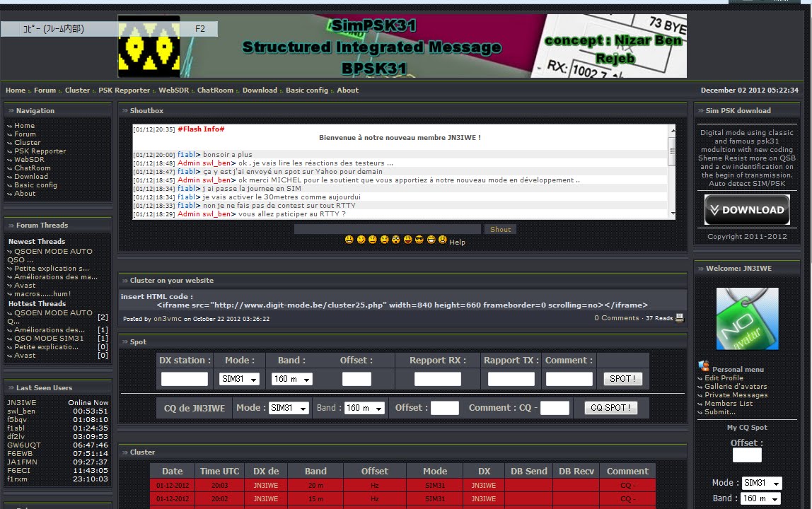Insert the sunglasses cool smiley
812x509 pixels.
(x=419, y=239)
